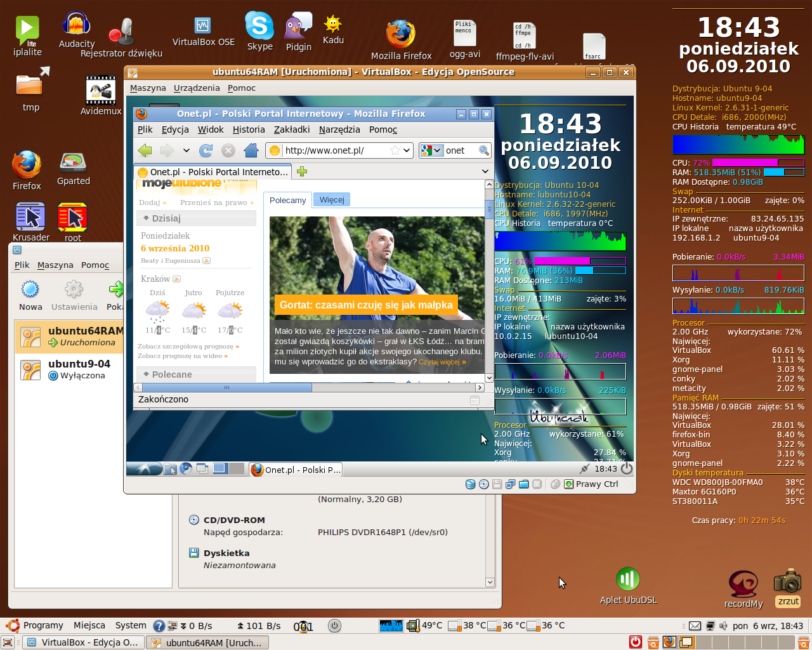Expand the Kraków city selector
The height and width of the screenshot is (650, 812).
[177, 279]
